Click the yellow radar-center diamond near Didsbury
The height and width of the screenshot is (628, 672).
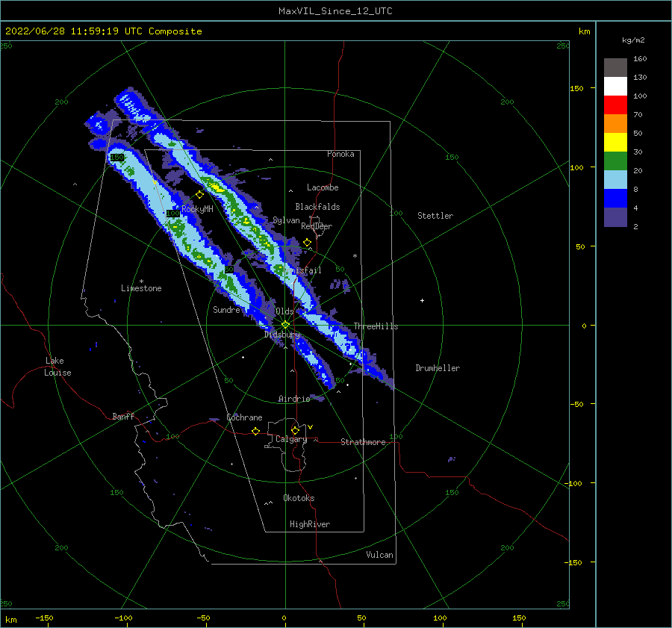click(285, 325)
